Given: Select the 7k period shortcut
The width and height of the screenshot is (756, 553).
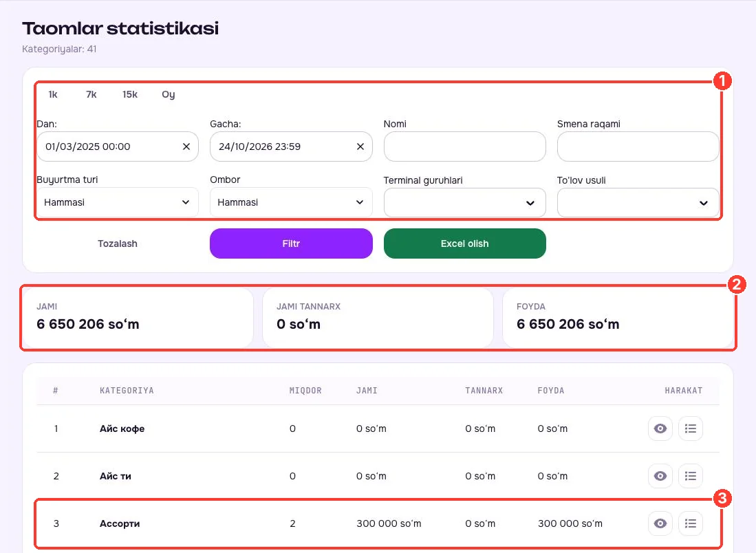Looking at the screenshot, I should (91, 94).
